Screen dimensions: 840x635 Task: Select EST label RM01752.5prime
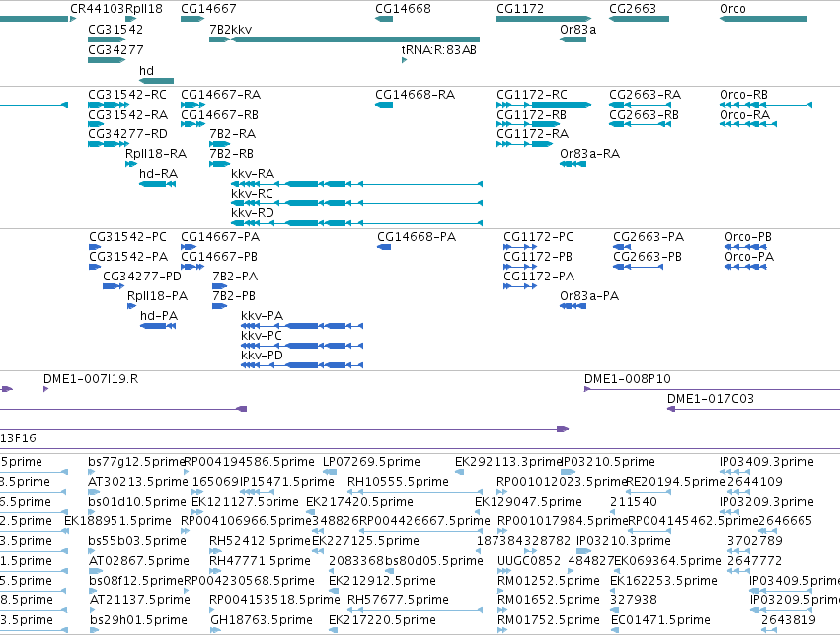549,621
